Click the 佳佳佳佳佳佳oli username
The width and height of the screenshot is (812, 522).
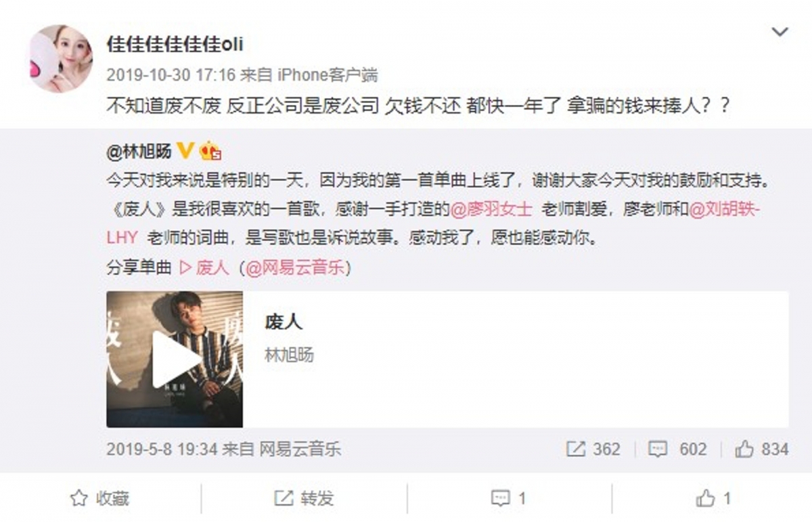tap(175, 45)
